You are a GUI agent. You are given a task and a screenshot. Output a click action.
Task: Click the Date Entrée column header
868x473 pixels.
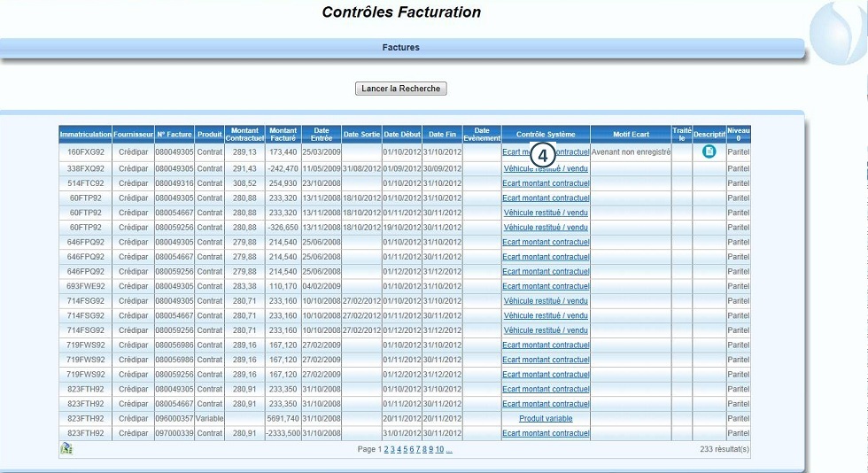(321, 135)
